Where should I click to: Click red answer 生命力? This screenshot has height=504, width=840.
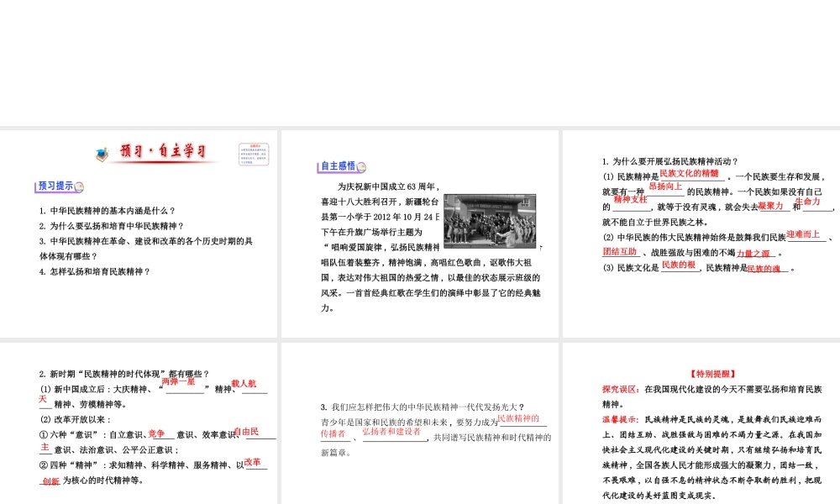pos(807,202)
